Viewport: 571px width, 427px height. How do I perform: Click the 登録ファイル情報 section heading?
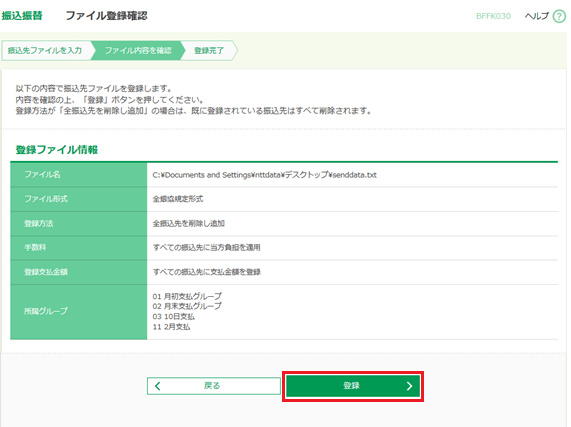[x=57, y=150]
